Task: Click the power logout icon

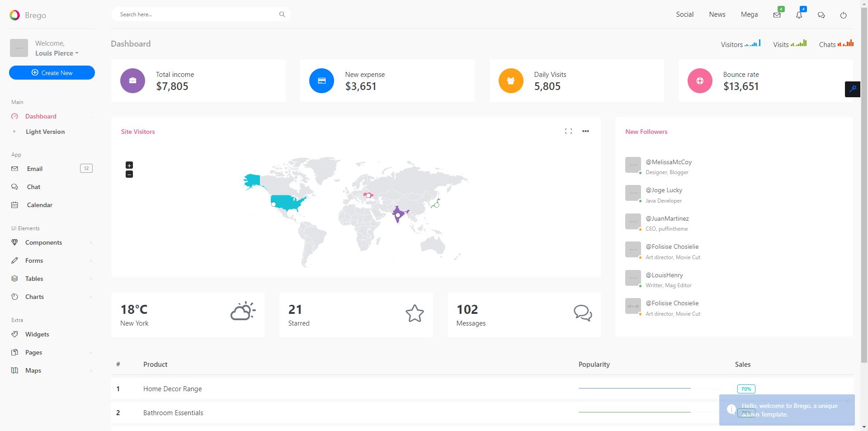Action: [x=843, y=15]
